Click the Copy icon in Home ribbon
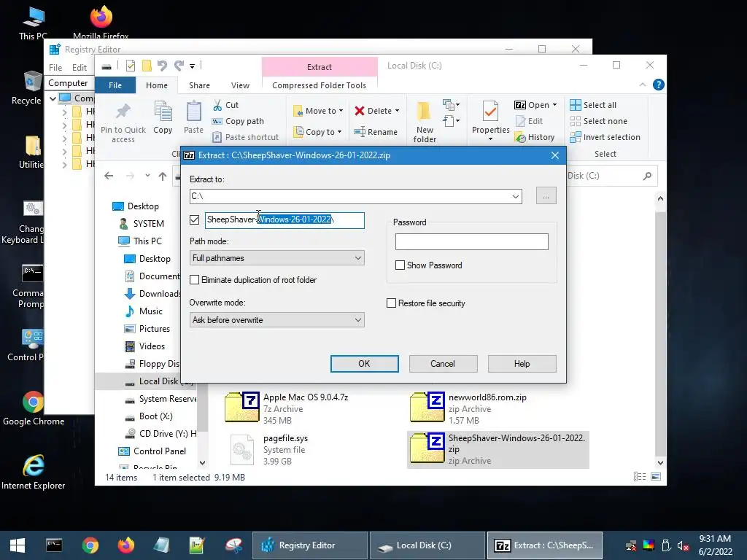 [163, 112]
